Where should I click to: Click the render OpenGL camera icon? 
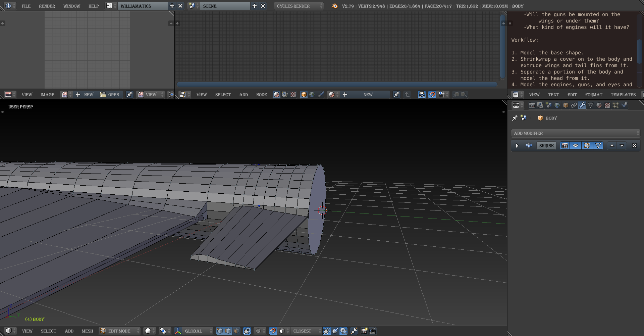[x=364, y=331]
